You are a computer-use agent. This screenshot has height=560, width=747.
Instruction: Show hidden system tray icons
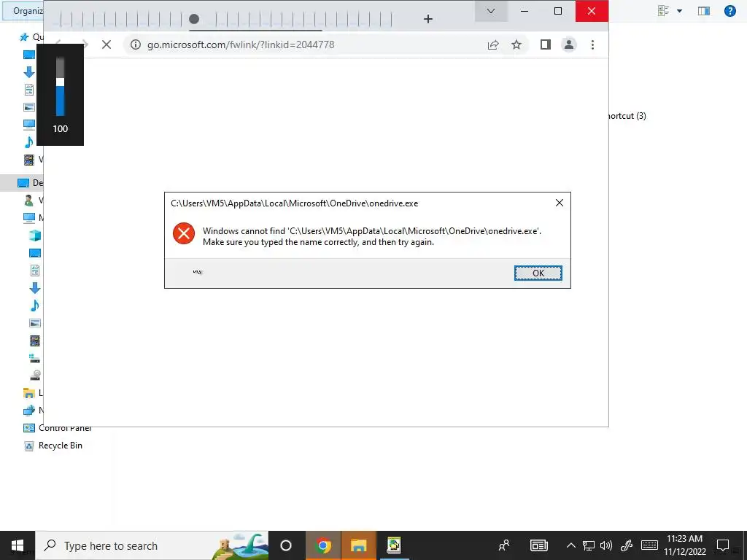pos(570,545)
